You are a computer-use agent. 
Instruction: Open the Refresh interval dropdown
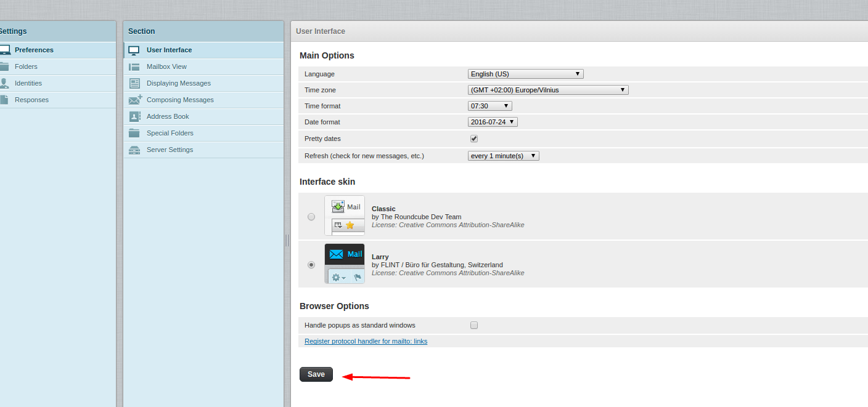503,155
